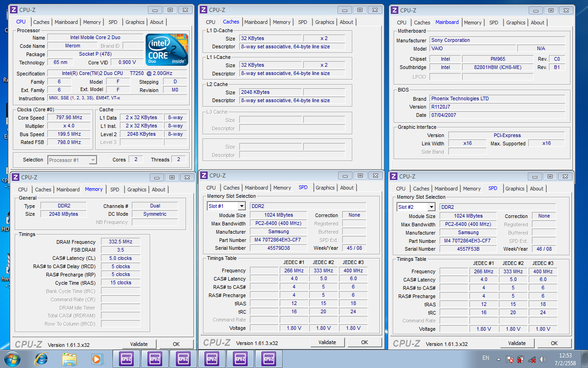Switch to Mainboard tab in Slot #1 SPD window
Image resolution: width=588 pixels, height=368 pixels.
pos(256,188)
